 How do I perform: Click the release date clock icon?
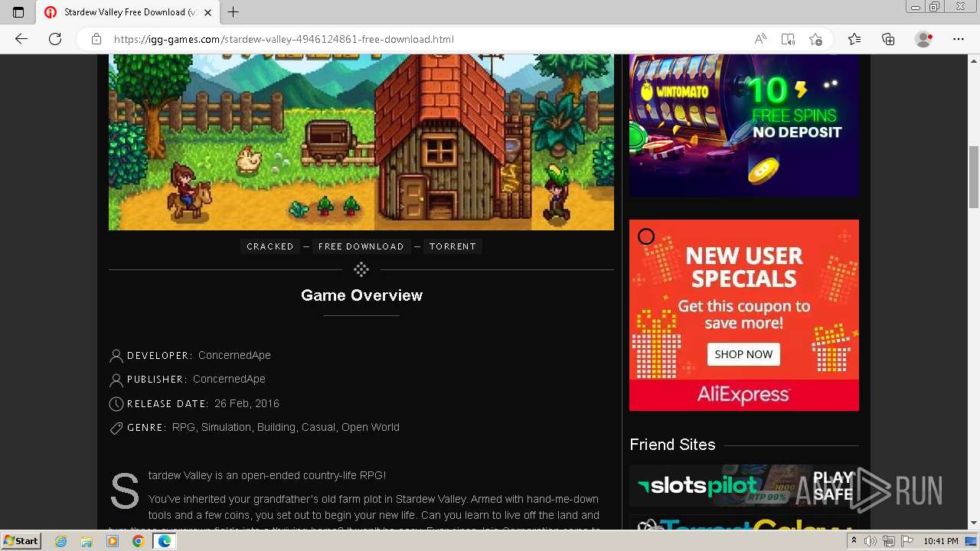116,404
